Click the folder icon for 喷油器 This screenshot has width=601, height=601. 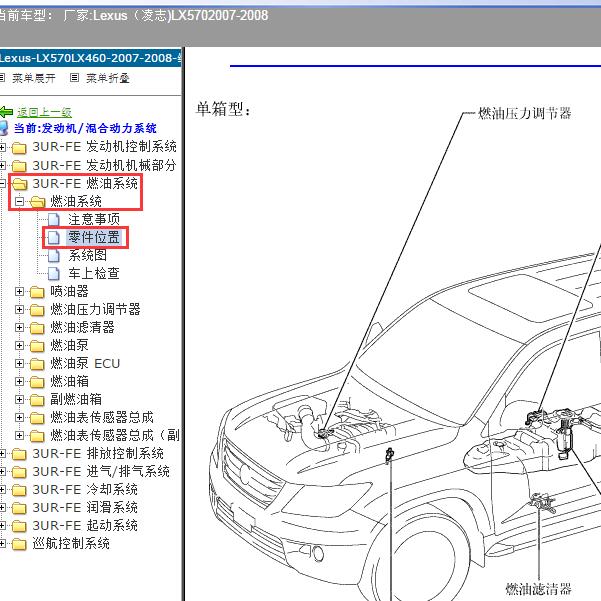click(37, 292)
